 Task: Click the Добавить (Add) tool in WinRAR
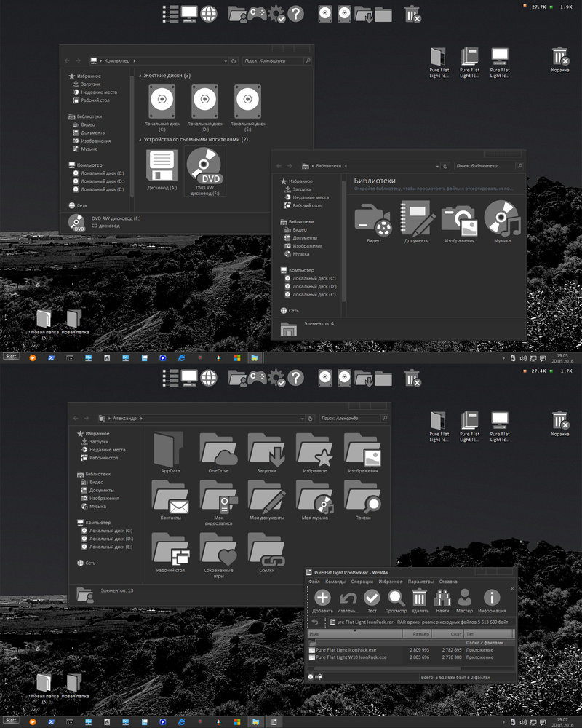coord(323,598)
